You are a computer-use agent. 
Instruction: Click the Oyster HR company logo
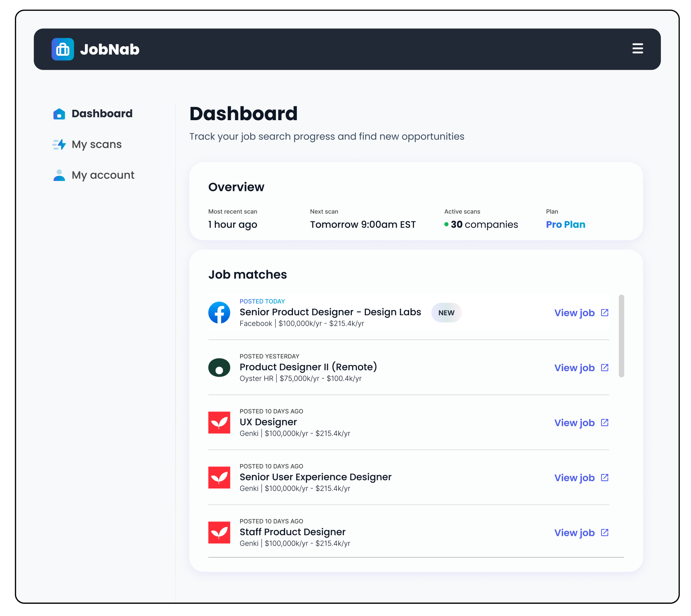(x=219, y=367)
